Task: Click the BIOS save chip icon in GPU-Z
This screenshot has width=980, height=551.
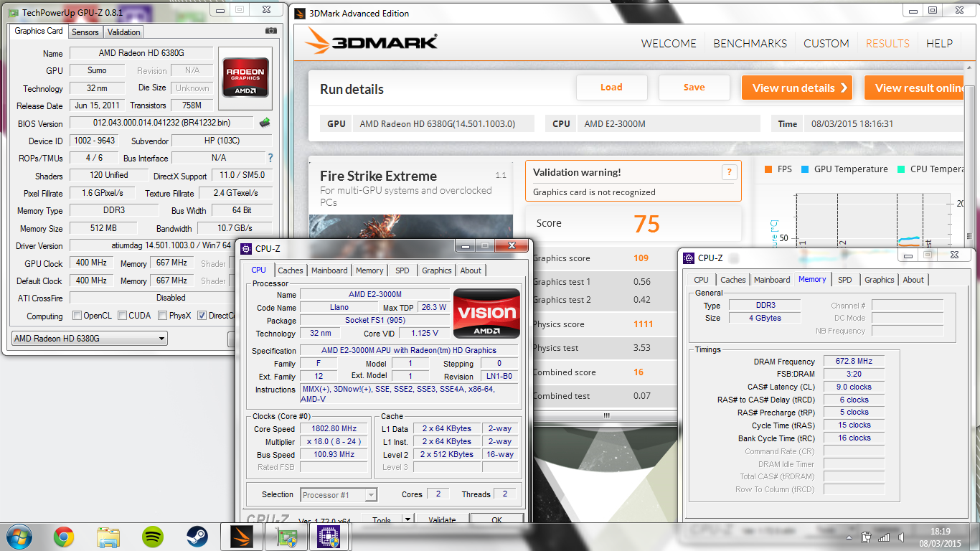Action: tap(264, 123)
